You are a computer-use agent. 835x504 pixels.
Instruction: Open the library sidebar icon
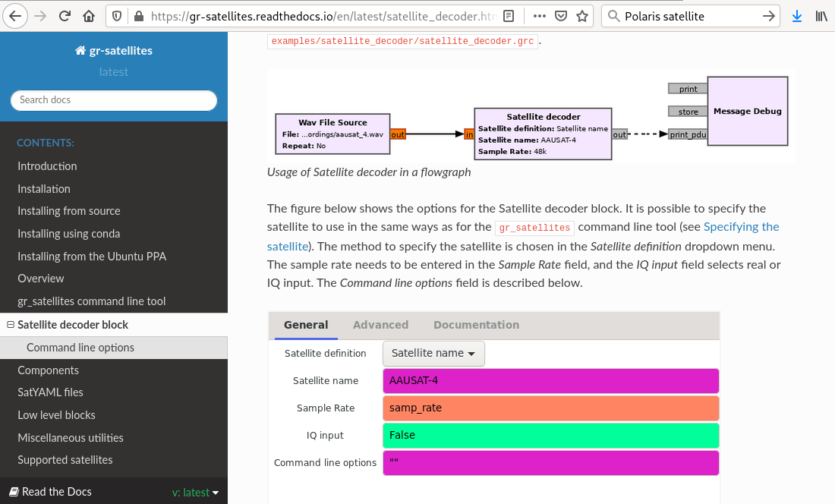coord(821,17)
